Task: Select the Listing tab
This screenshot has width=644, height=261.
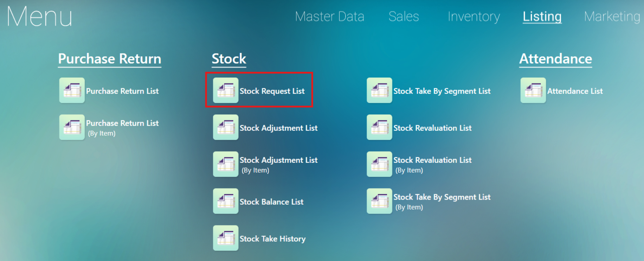Action: click(x=542, y=17)
